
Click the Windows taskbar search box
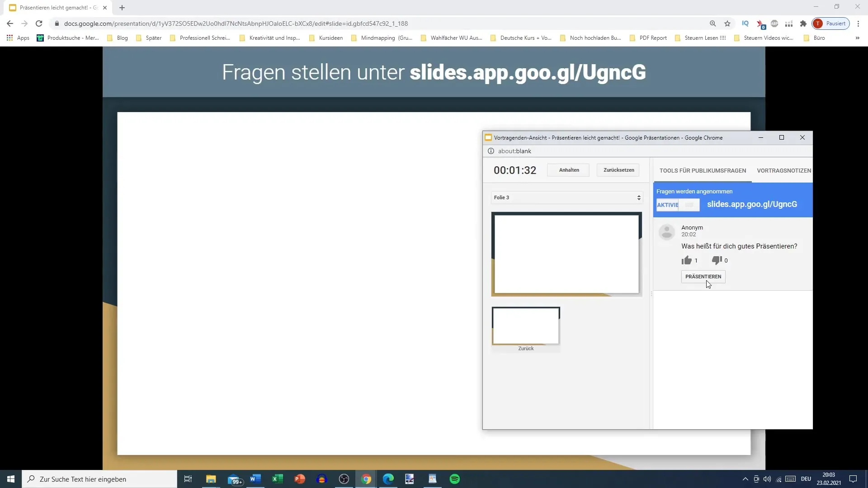pos(99,479)
